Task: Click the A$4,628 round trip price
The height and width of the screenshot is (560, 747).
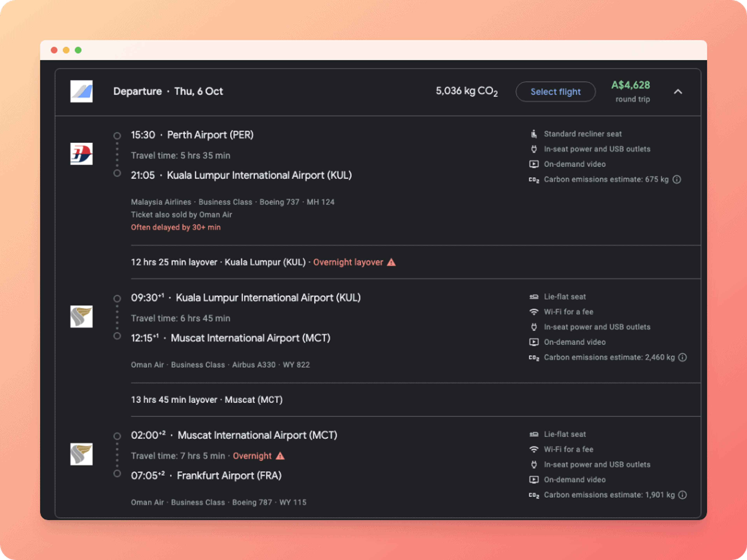Action: (x=630, y=85)
